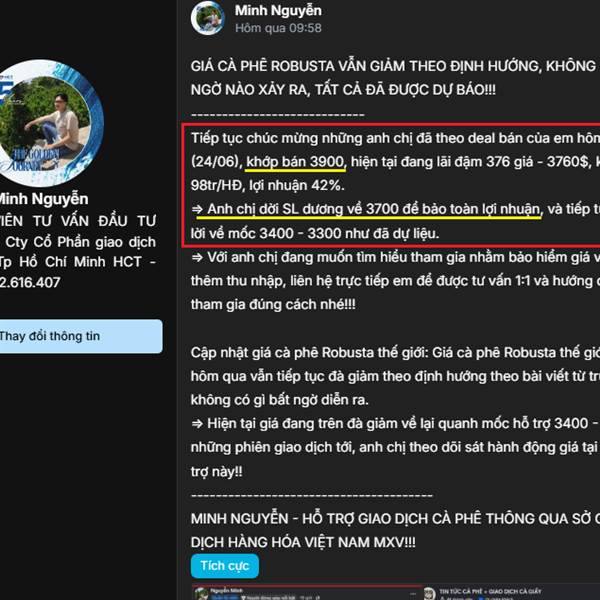600x600 pixels.
Task: Click the yellow-underlined text khớp bán 3900
Action: (x=295, y=162)
